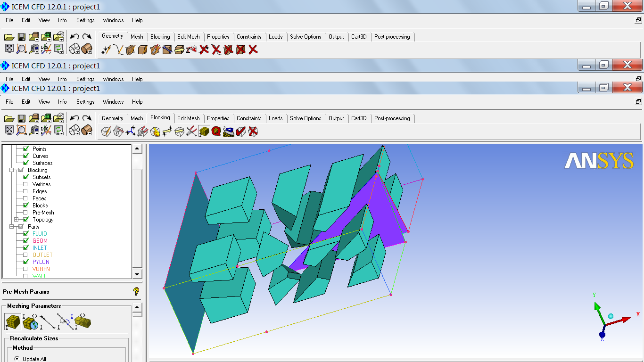The width and height of the screenshot is (644, 362).
Task: Expand the Topology tree node
Action: coord(17,220)
